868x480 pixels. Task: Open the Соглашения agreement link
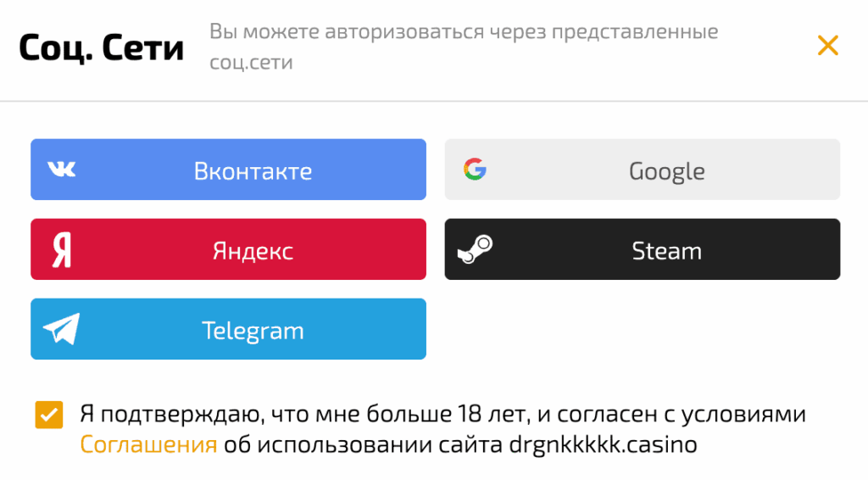click(x=148, y=444)
